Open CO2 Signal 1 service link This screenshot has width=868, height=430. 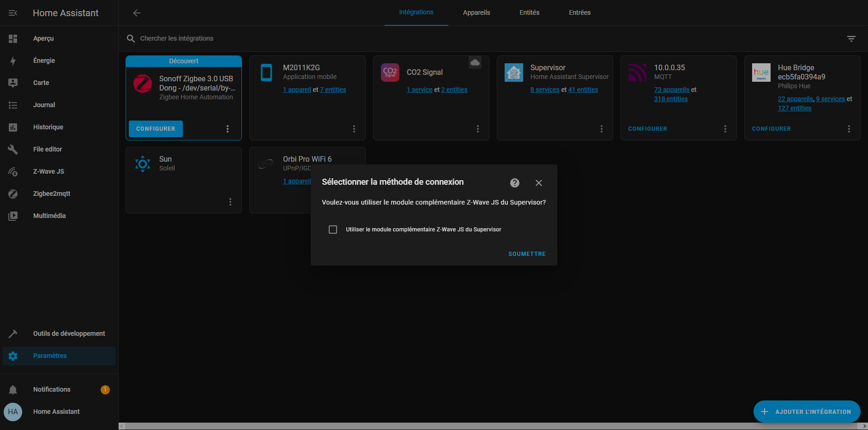pos(420,90)
